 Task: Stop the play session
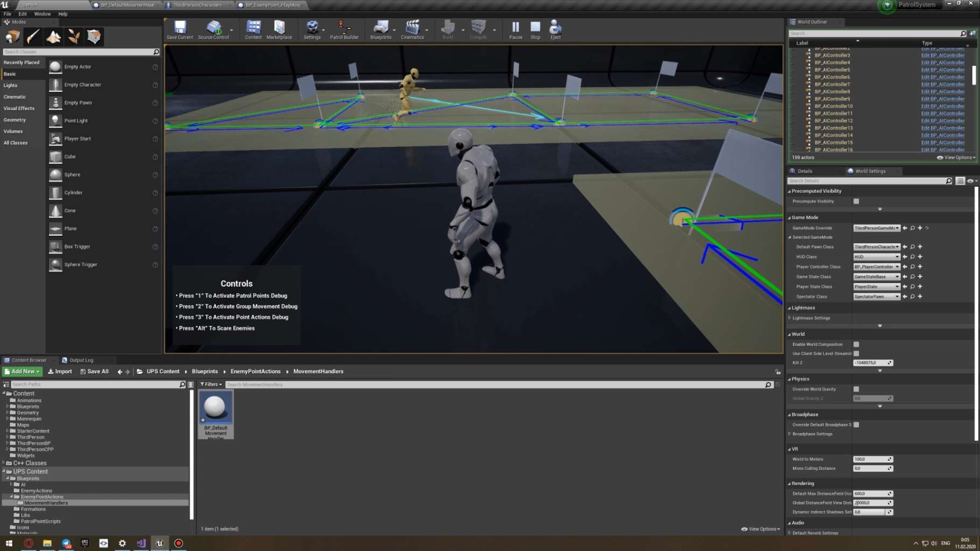click(535, 30)
